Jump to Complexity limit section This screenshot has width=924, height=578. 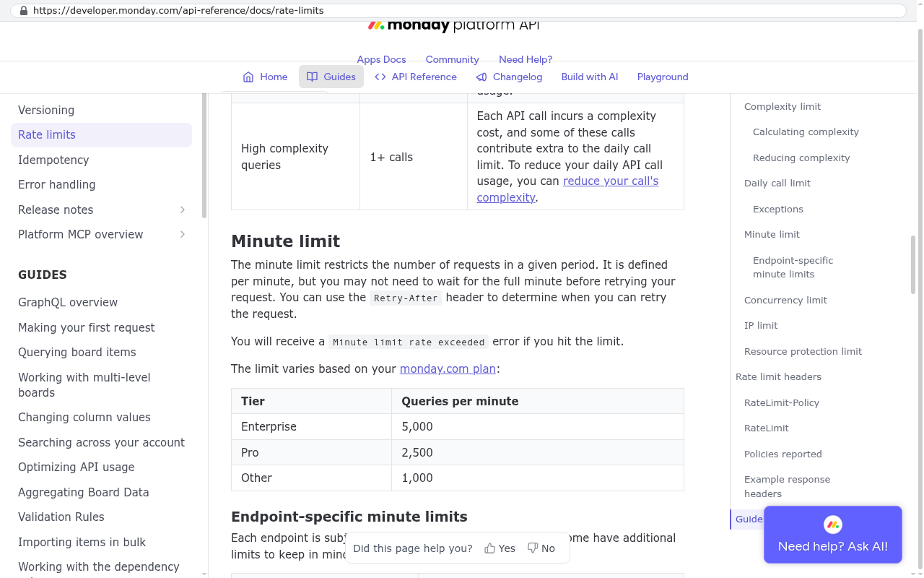point(783,107)
